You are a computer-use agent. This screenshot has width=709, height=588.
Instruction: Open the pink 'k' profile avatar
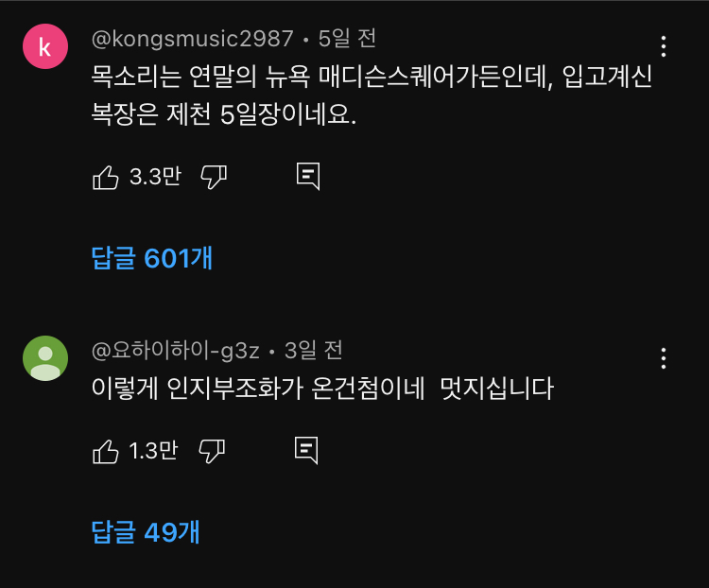(44, 47)
